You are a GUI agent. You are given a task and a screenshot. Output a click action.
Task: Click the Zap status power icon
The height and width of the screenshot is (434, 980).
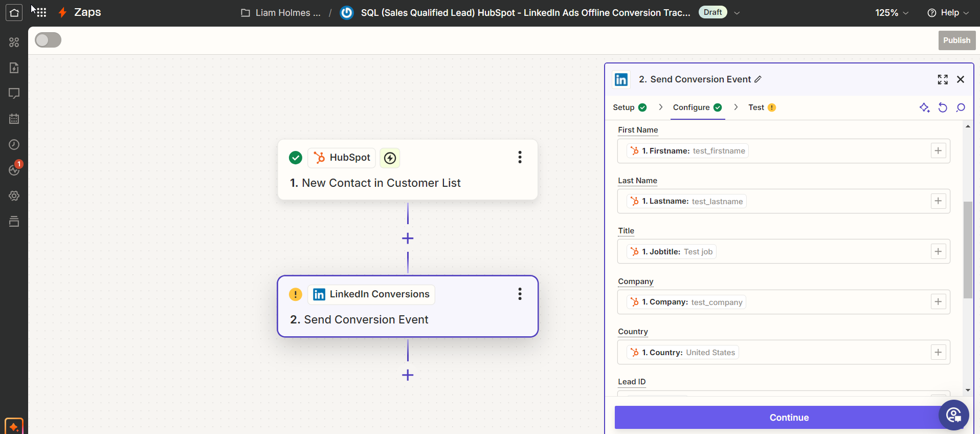(347, 13)
